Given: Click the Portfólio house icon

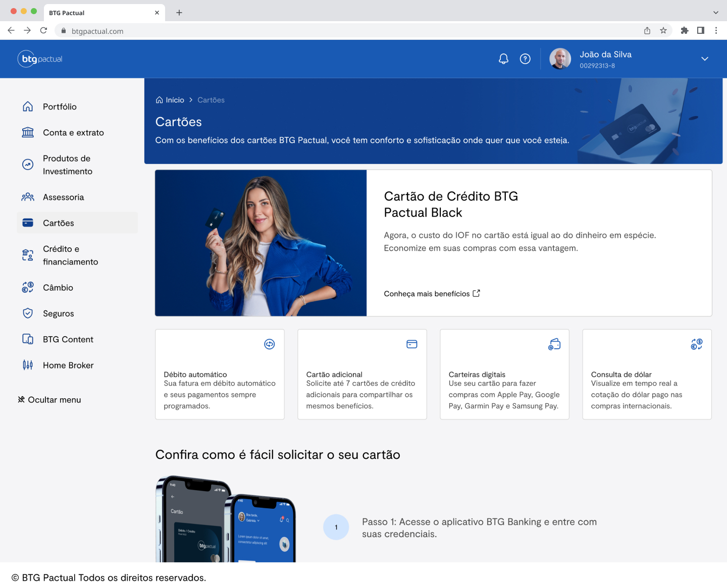Looking at the screenshot, I should click(28, 106).
